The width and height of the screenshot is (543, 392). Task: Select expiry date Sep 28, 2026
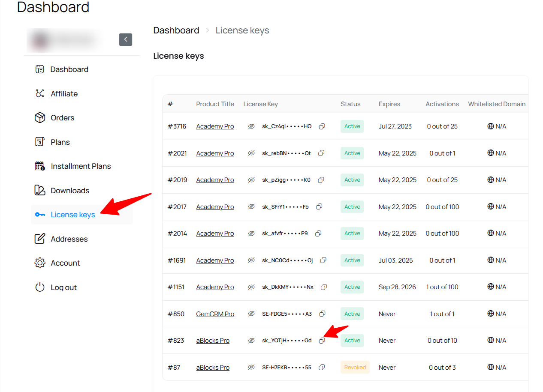397,287
